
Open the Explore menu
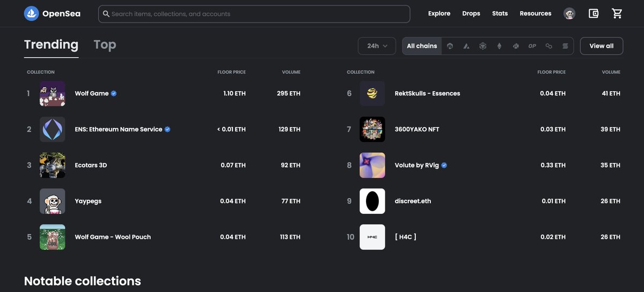click(439, 13)
